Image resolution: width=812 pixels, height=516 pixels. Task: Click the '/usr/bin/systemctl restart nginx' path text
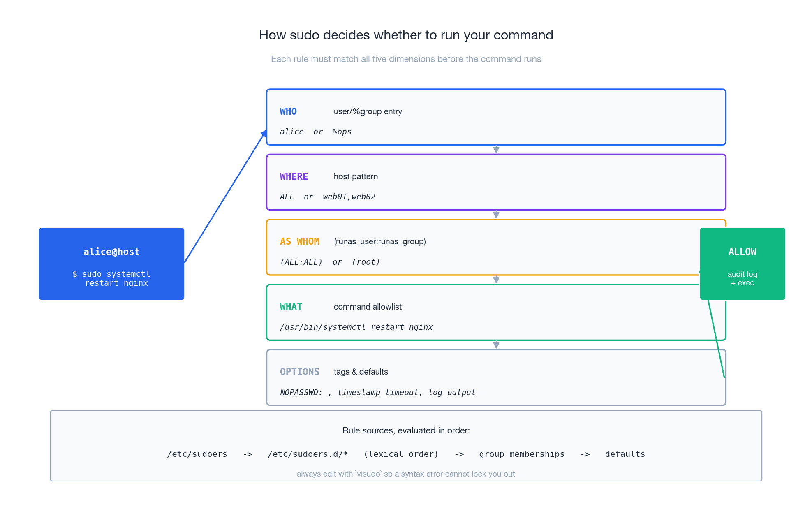(x=356, y=327)
